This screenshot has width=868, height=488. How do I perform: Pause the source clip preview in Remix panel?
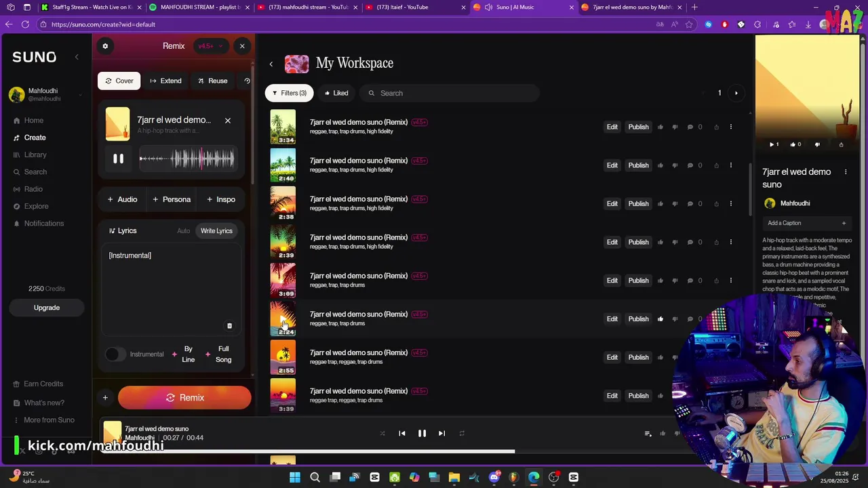point(118,159)
